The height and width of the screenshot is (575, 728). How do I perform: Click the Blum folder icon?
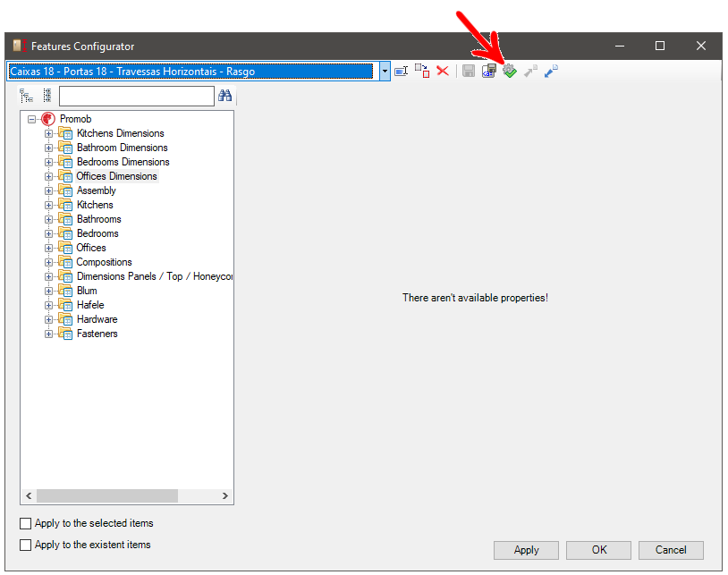(65, 291)
